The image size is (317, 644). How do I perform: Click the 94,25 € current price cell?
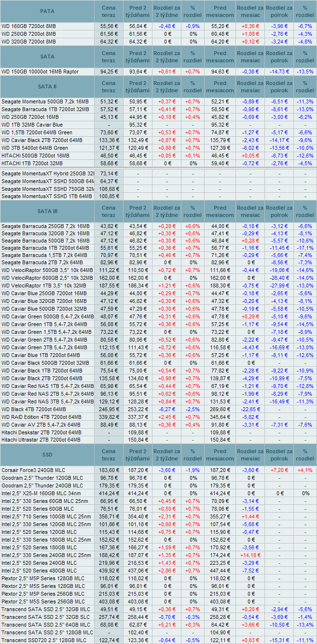pyautogui.click(x=109, y=72)
